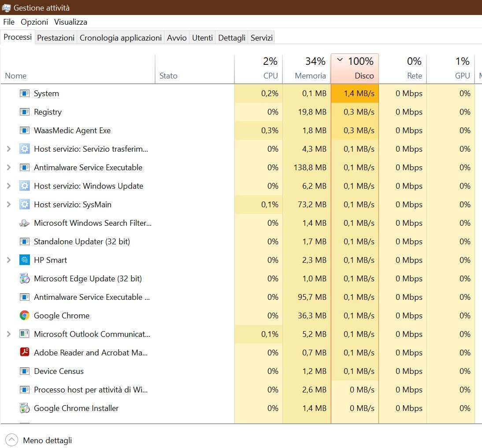Select the Processi tab

pyautogui.click(x=18, y=37)
